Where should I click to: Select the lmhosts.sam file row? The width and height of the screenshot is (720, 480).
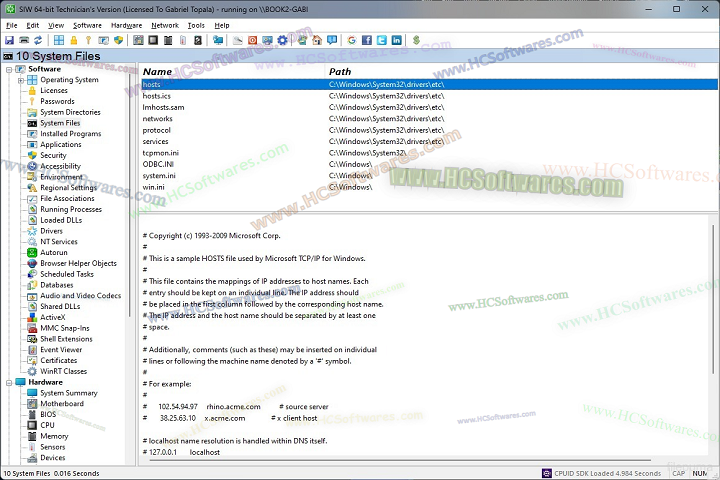coord(429,107)
